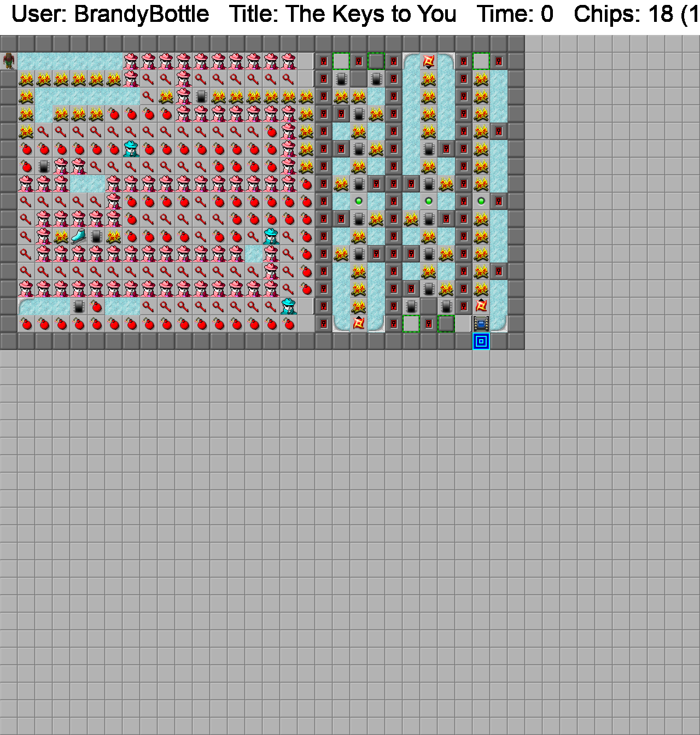Click the left chip below the top dashed tiles
This screenshot has width=700, height=735.
(341, 79)
